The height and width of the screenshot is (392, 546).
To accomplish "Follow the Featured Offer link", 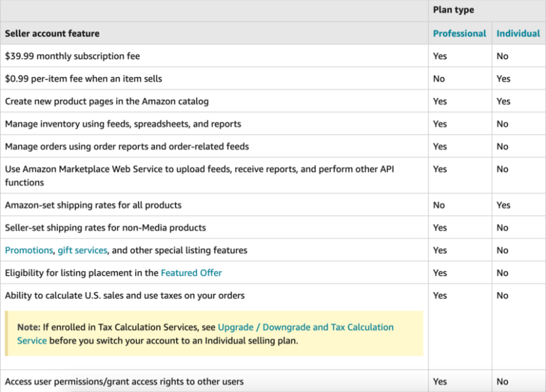I will 191,273.
